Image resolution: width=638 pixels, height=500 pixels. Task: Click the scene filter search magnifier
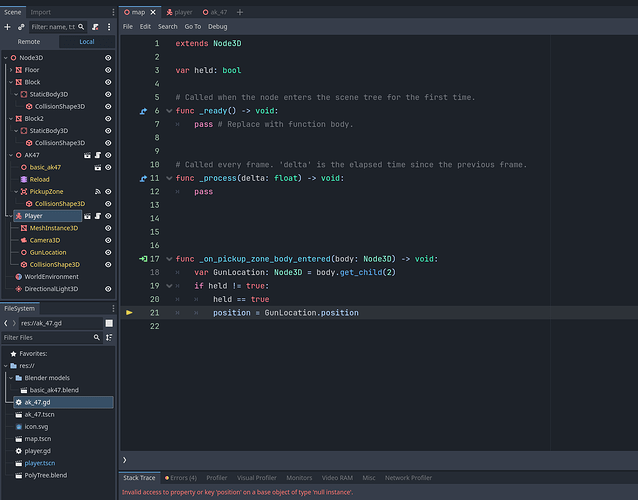[81, 27]
